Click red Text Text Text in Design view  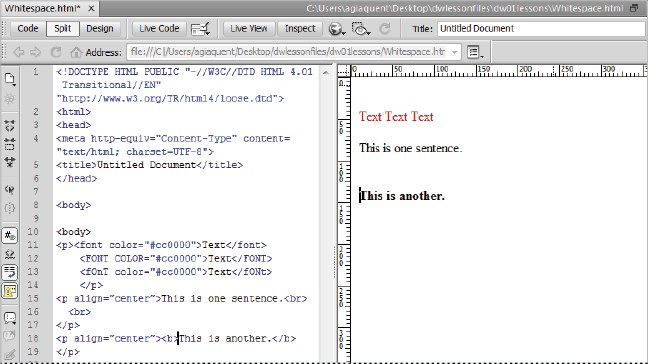(x=396, y=116)
